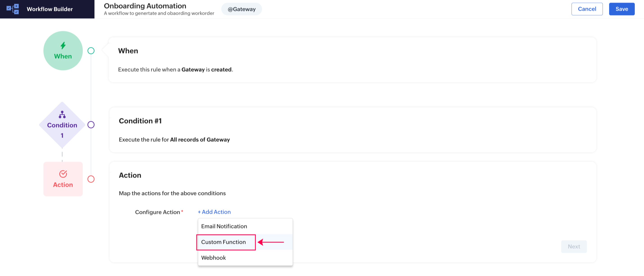Select the green When step circle marker
The height and width of the screenshot is (276, 644).
point(91,51)
